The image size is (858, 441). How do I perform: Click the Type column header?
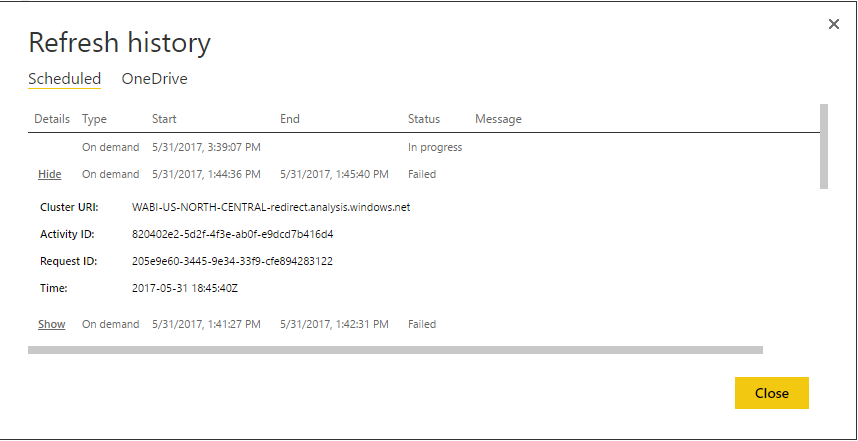(x=94, y=119)
